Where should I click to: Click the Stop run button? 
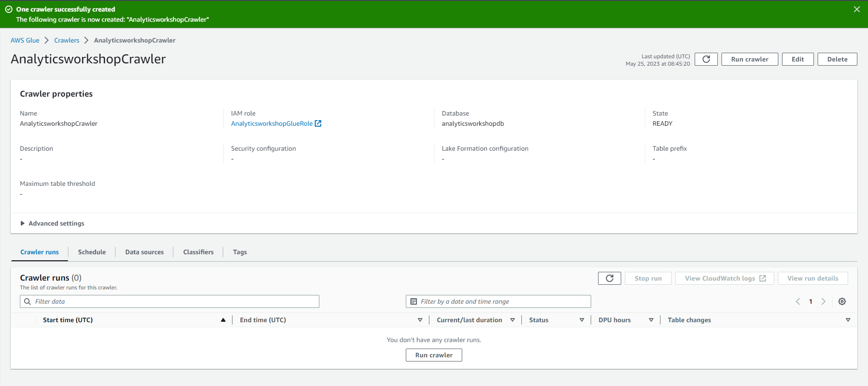pyautogui.click(x=648, y=278)
